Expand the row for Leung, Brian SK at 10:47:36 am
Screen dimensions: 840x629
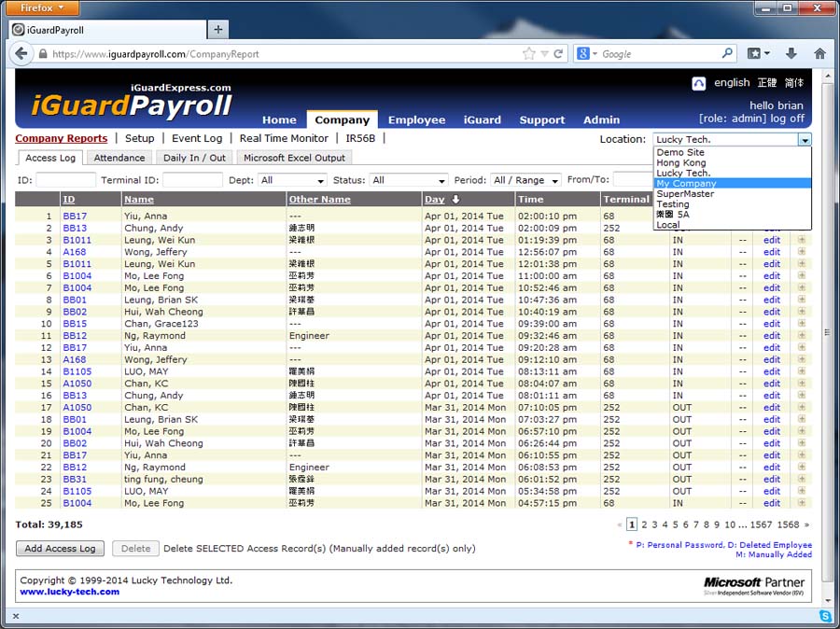pyautogui.click(x=802, y=300)
